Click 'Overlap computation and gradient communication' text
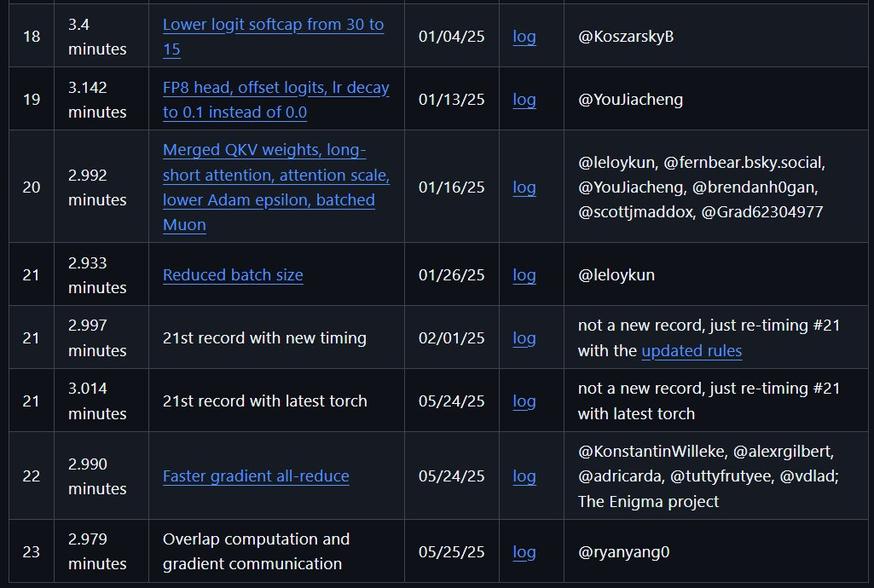The width and height of the screenshot is (874, 588). [x=256, y=551]
